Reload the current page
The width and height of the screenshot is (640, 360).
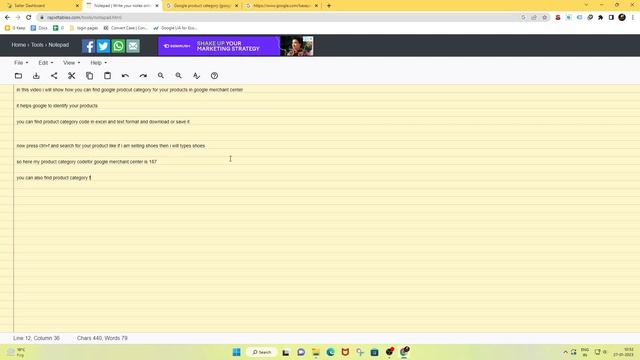(29, 18)
